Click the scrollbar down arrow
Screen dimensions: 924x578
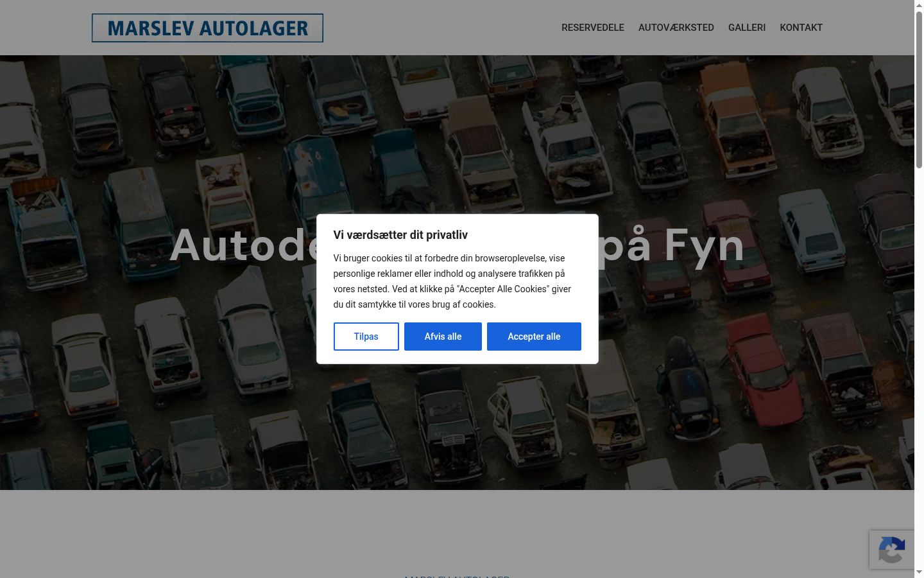[919, 572]
